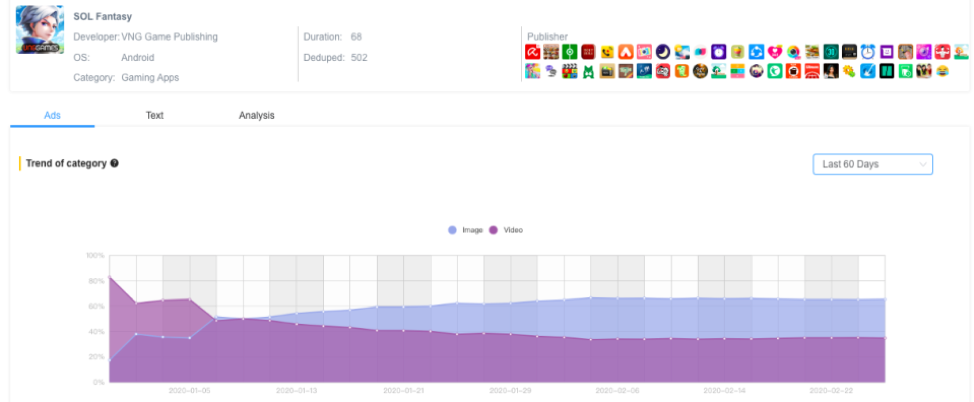
Task: Toggle the Image series in chart legend
Action: pyautogui.click(x=465, y=230)
